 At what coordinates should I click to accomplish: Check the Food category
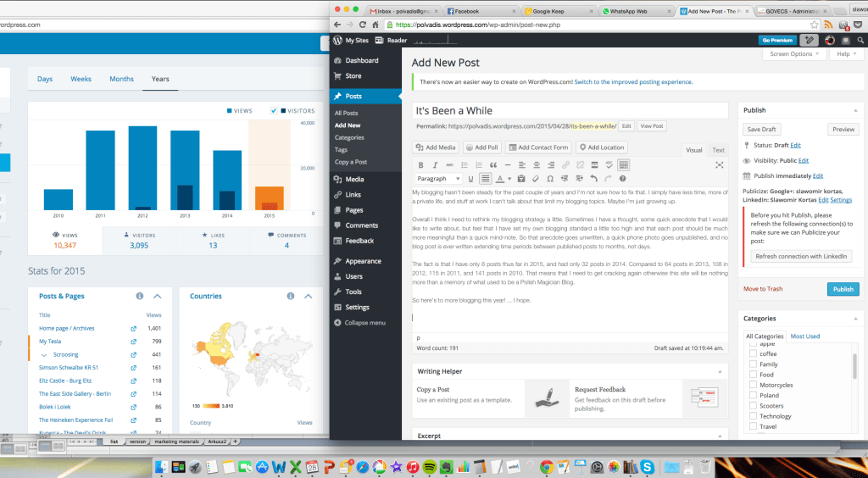753,375
